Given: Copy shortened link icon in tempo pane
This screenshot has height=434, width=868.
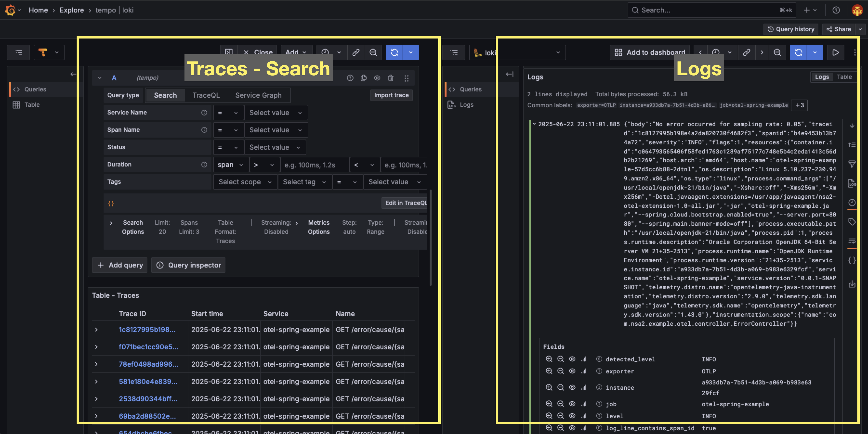Looking at the screenshot, I should 356,52.
